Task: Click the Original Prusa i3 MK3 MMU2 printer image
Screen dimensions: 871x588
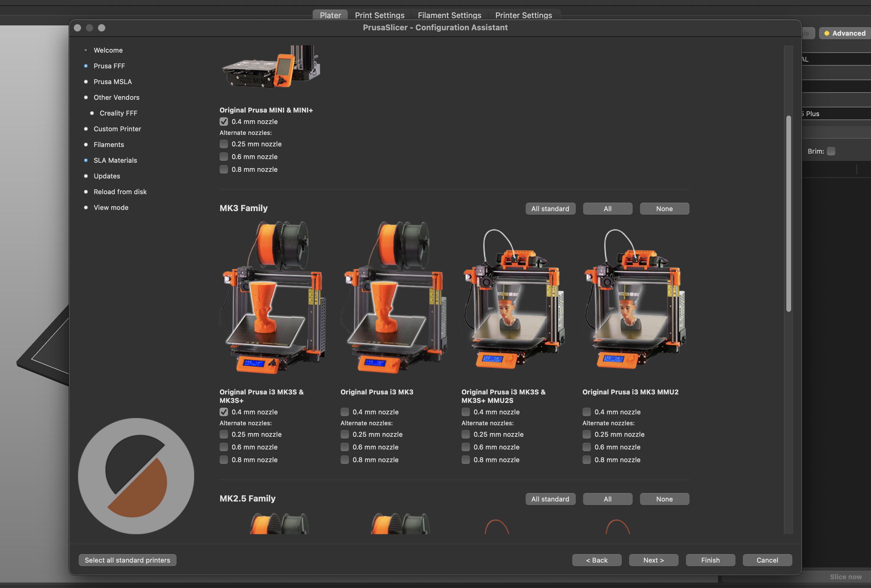Action: pyautogui.click(x=635, y=300)
